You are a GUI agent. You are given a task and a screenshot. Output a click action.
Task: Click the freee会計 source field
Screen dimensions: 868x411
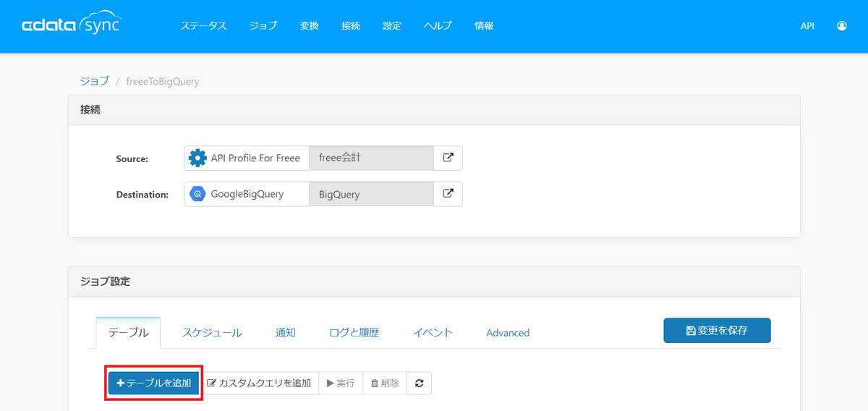tap(371, 158)
